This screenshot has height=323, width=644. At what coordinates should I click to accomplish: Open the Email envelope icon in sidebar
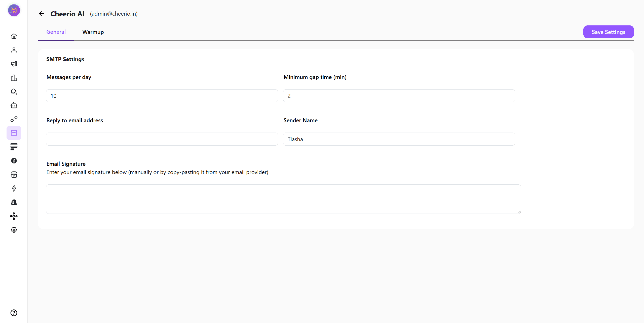tap(14, 133)
